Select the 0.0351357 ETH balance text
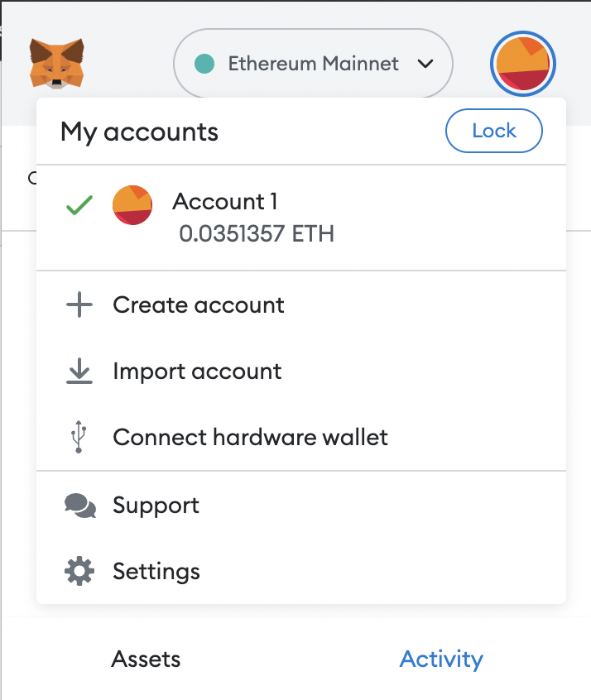This screenshot has width=591, height=700. [x=257, y=233]
